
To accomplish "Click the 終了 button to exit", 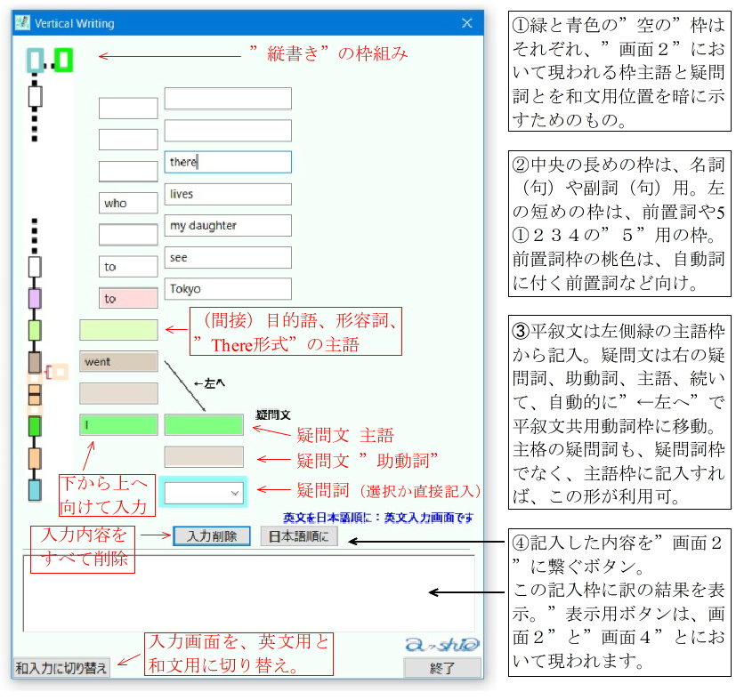I will click(442, 668).
